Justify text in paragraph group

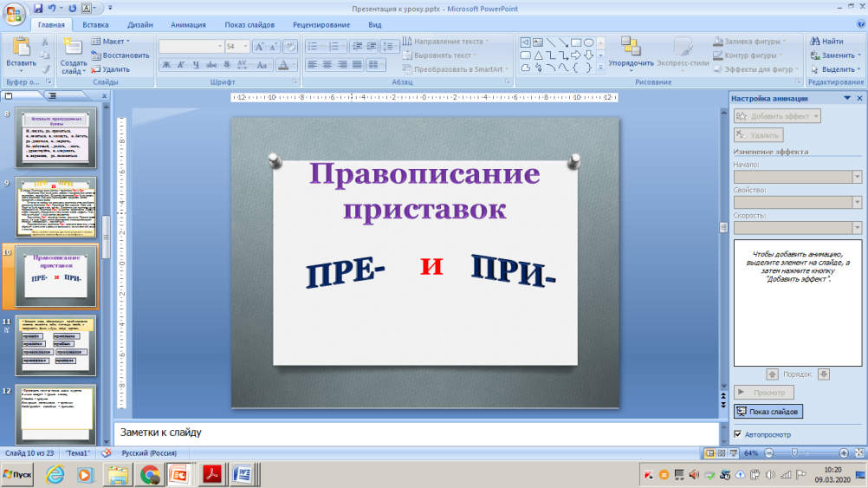[x=358, y=65]
